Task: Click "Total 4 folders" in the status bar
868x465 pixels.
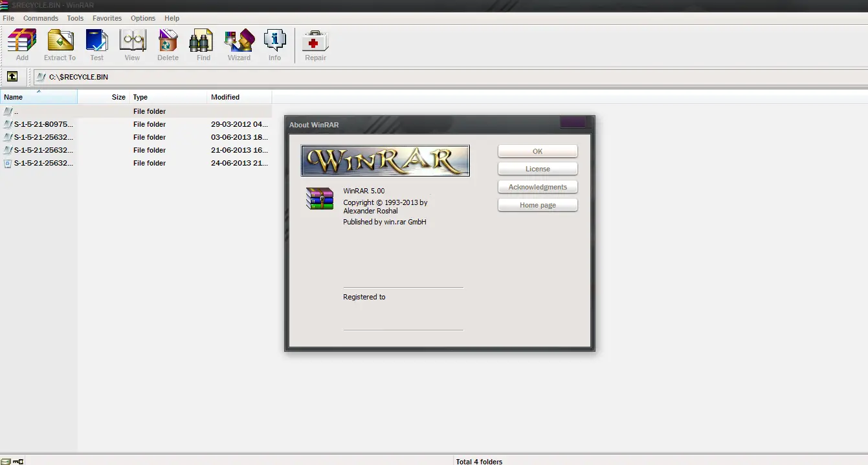Action: coord(479,462)
